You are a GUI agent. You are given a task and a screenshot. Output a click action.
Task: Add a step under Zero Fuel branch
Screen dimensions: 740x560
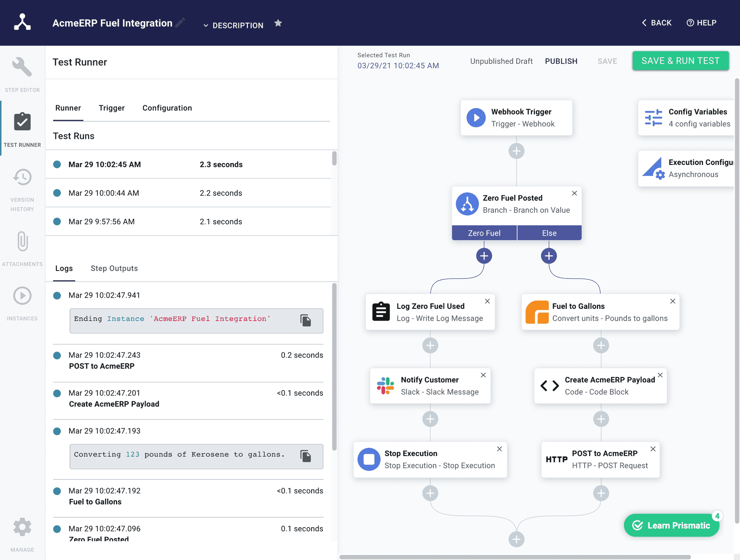pyautogui.click(x=484, y=256)
